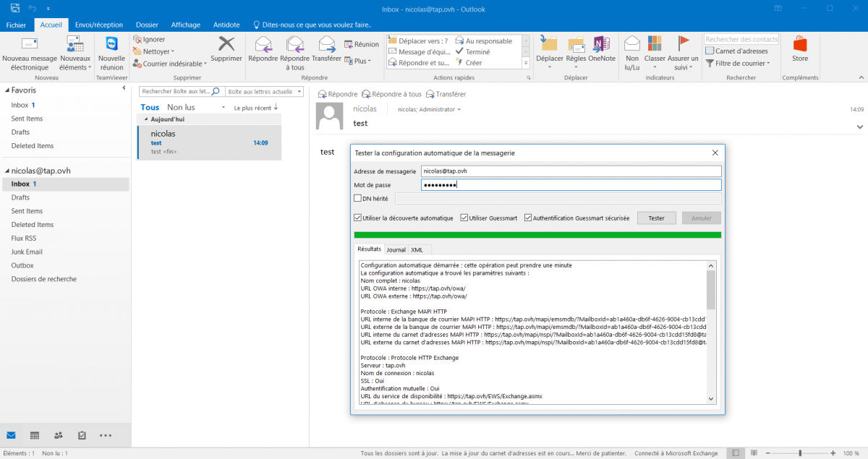Open the Store add-ins button
Image resolution: width=868 pixels, height=459 pixels.
click(799, 49)
